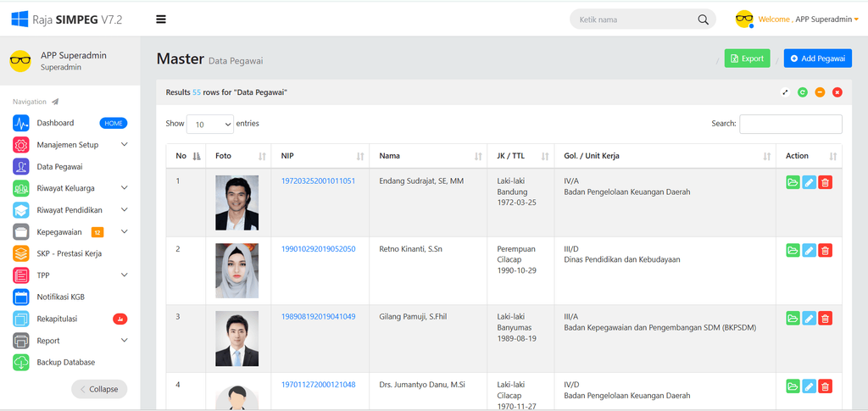
Task: Click the orange minimize panel icon
Action: [x=820, y=92]
